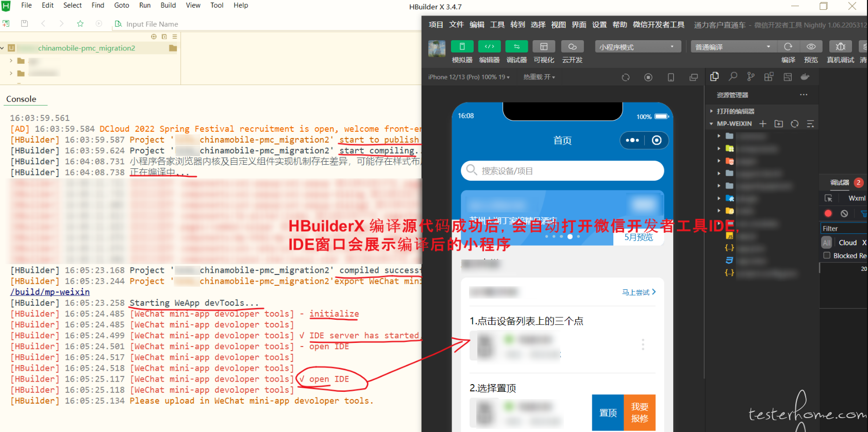Collapse all projects with the collapse icon
This screenshot has width=868, height=432.
coord(164,37)
